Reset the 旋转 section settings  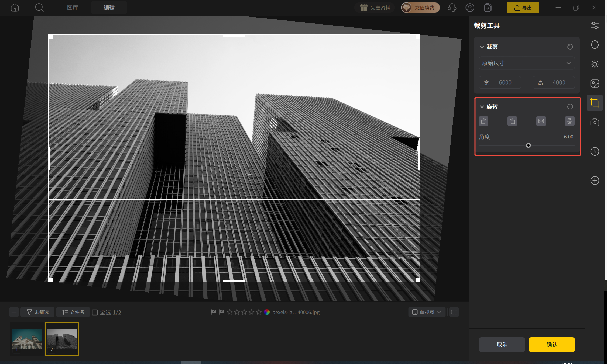pos(570,106)
